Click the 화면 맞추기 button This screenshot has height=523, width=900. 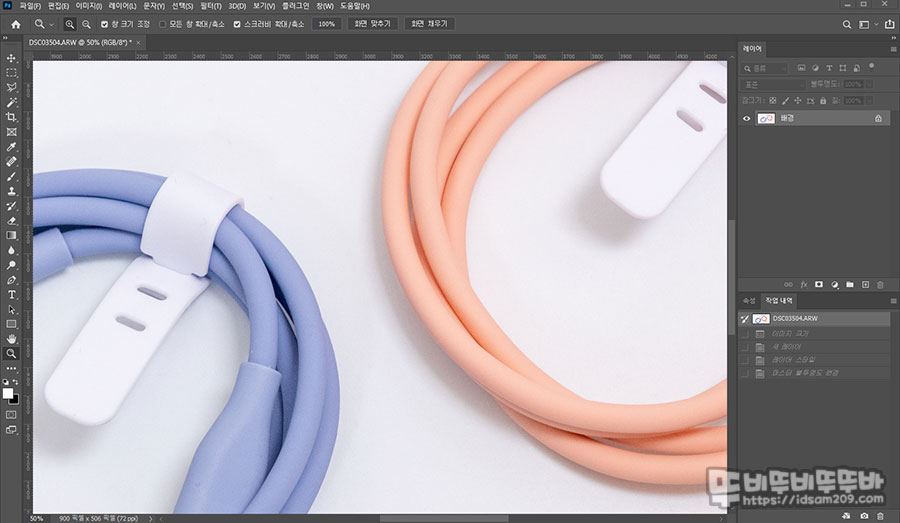[x=373, y=24]
